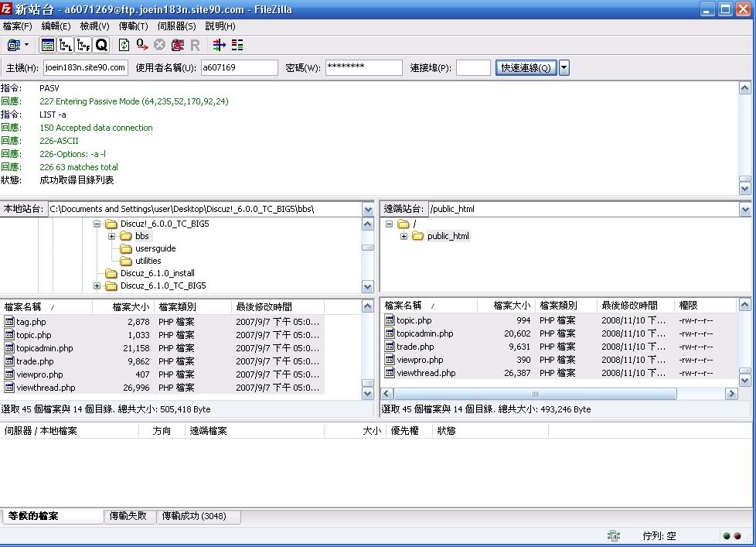756x547 pixels.
Task: Sort remote files by 檔案類別 column
Action: point(566,306)
